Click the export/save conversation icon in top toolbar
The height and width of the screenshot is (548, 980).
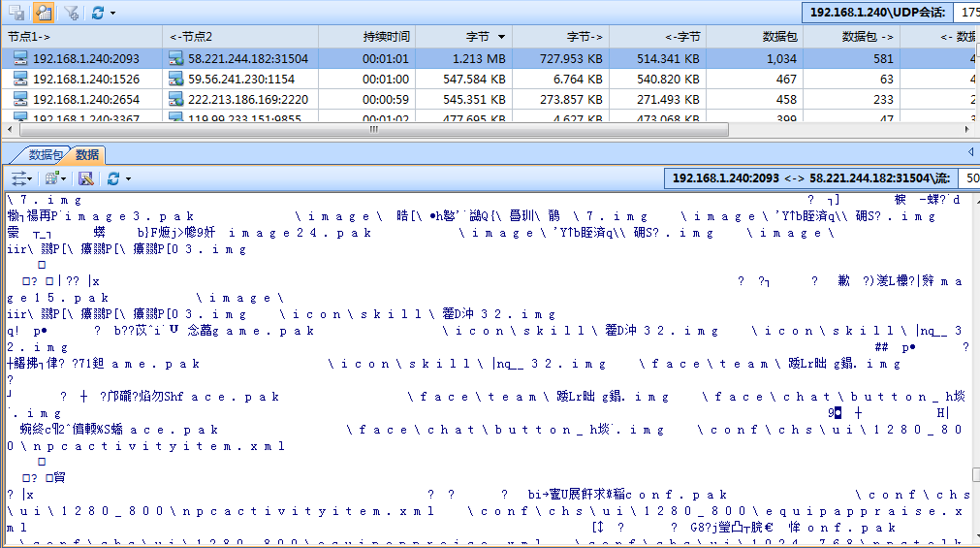pos(16,12)
